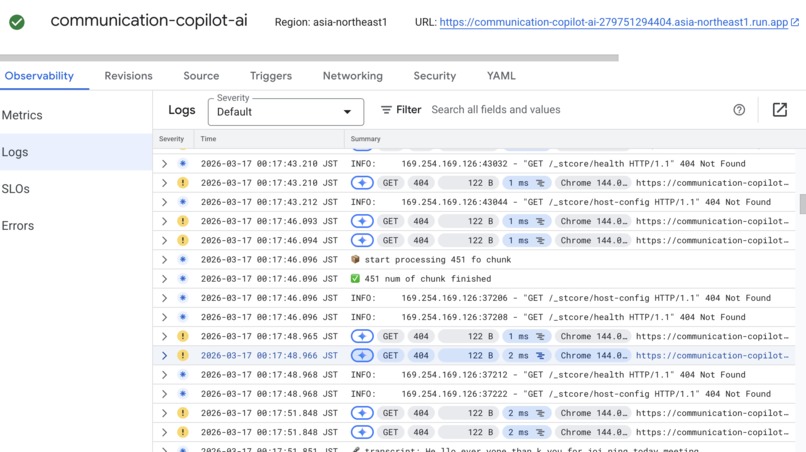Click info severity icon on 00:17:43.212 row
The image size is (806, 452).
(182, 202)
